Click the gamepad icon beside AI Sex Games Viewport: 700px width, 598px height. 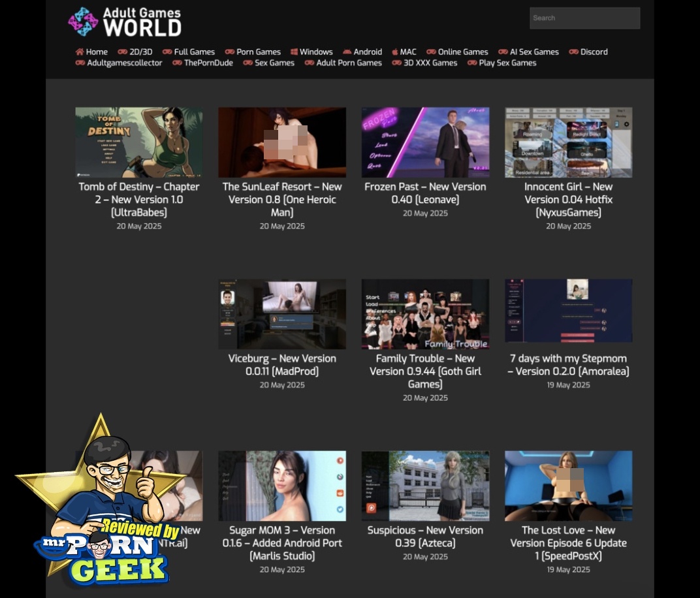(503, 52)
